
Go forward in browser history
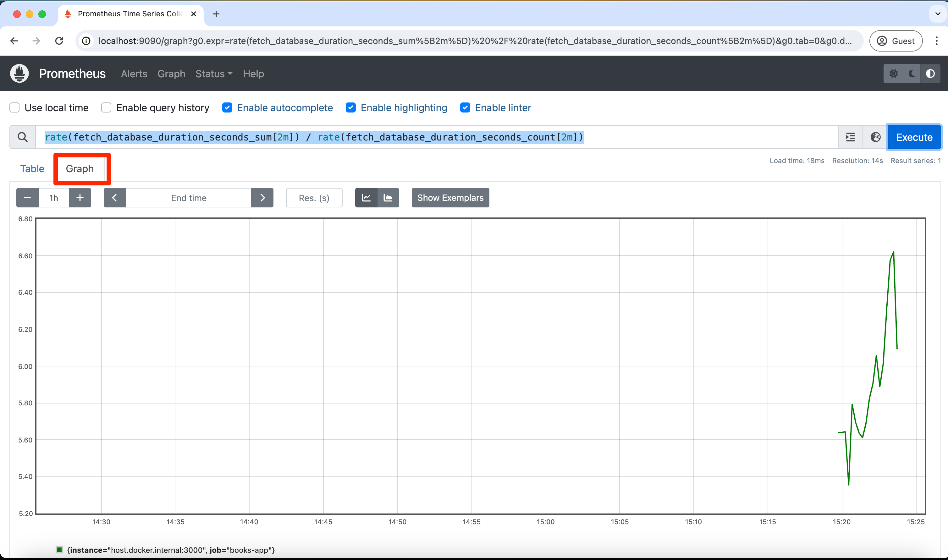pos(36,41)
